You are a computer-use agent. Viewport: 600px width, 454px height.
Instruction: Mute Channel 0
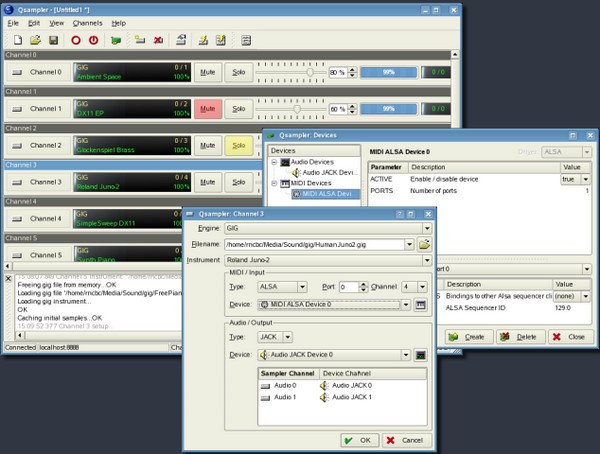pos(208,72)
